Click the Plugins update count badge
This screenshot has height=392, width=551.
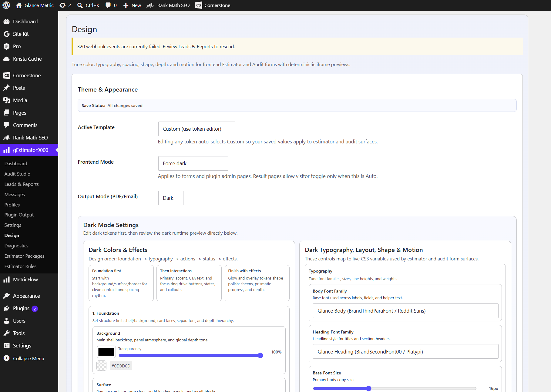[35, 309]
